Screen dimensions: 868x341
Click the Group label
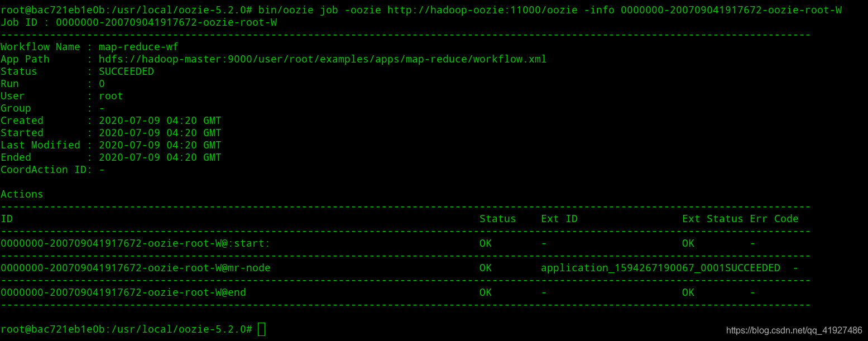pos(16,108)
